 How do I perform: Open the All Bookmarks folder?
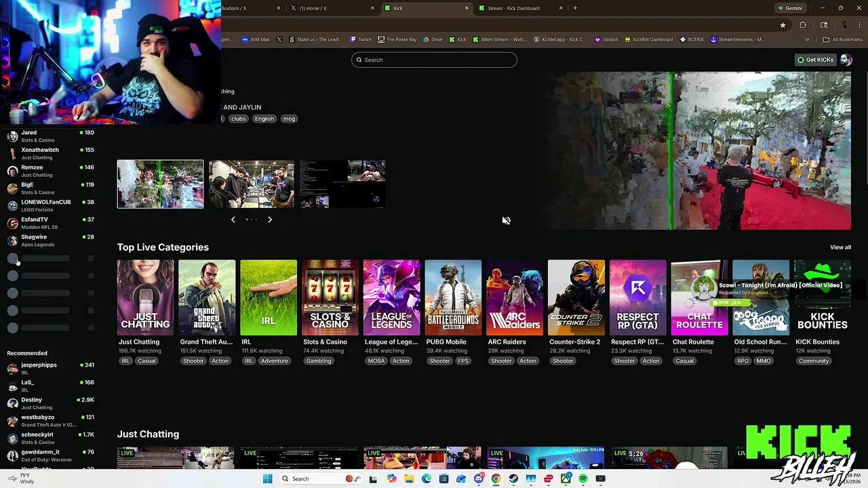843,39
